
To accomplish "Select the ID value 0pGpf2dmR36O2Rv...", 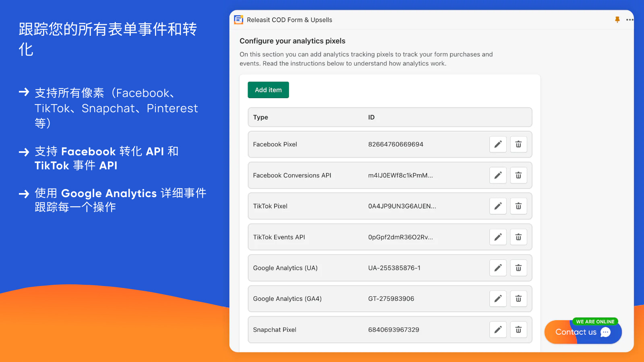I will [x=400, y=237].
